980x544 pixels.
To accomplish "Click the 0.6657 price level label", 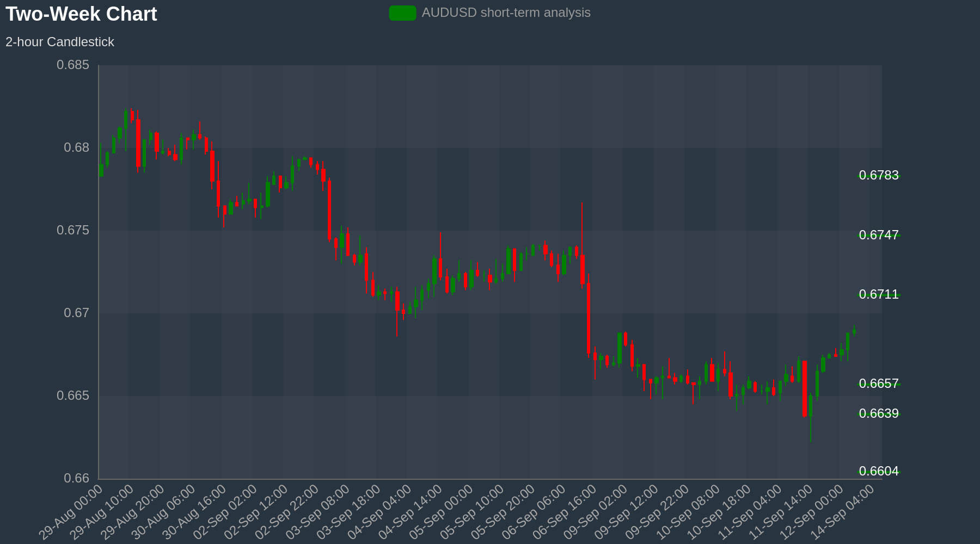I will click(879, 384).
